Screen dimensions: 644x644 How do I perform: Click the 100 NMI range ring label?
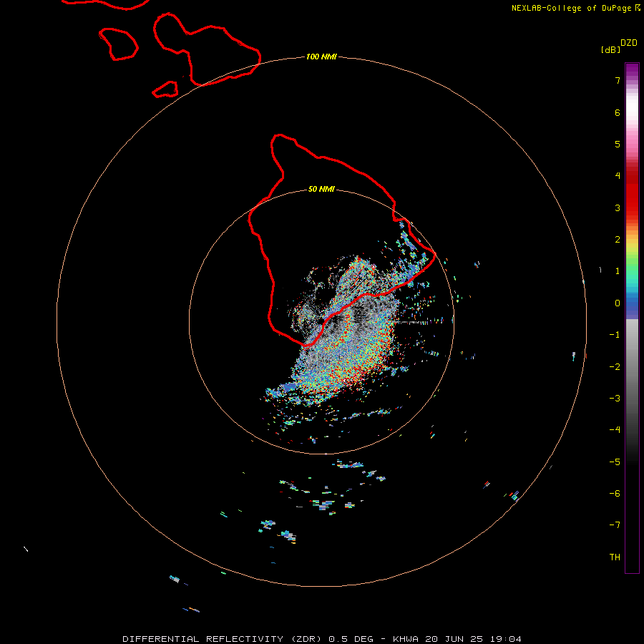(321, 57)
